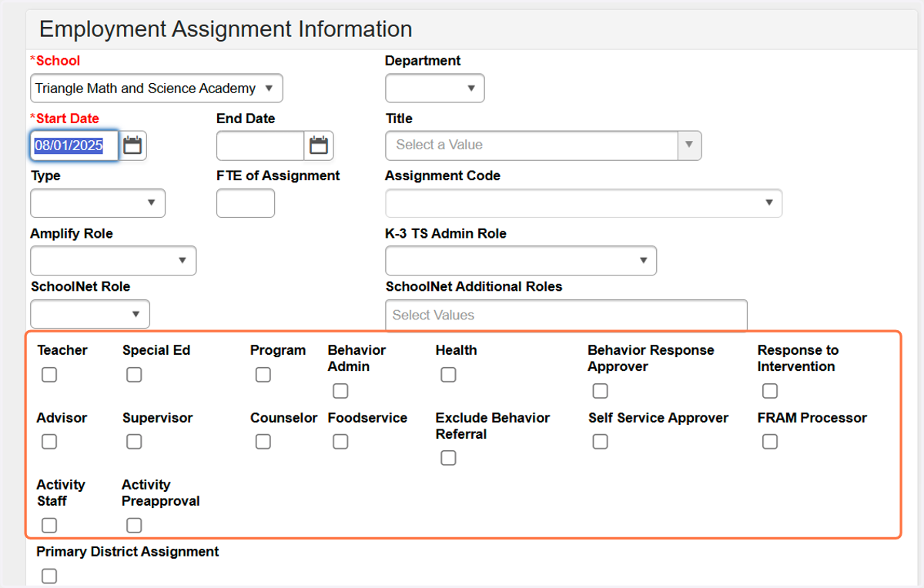924x588 pixels.
Task: Enable Self Service Approver checkbox
Action: click(600, 442)
